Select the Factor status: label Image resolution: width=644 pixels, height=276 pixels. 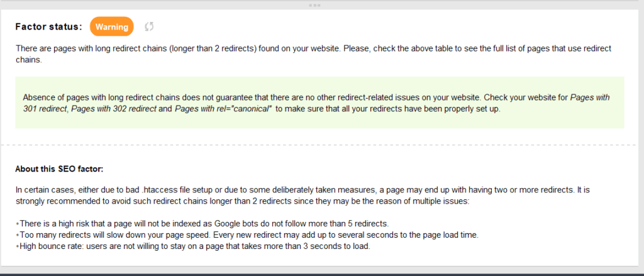49,26
